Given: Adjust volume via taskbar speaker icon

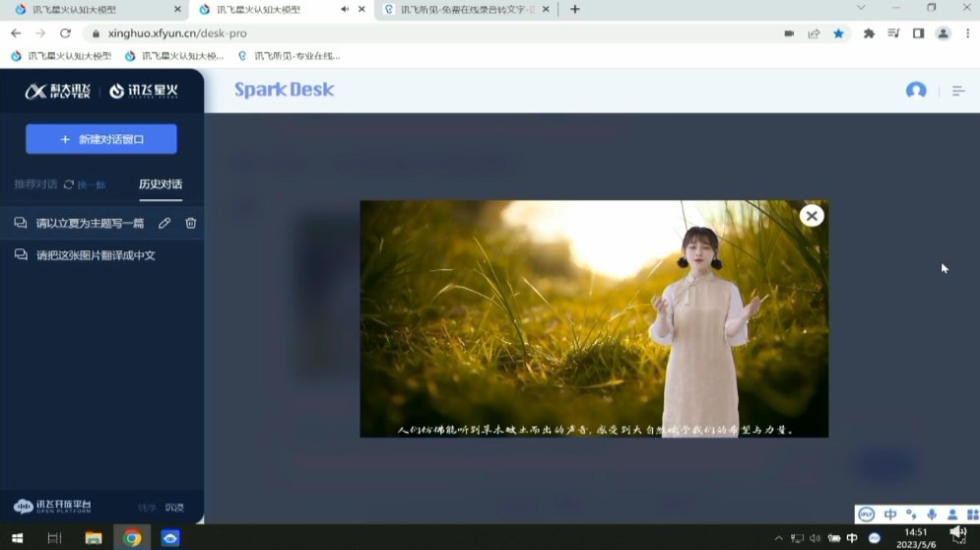Looking at the screenshot, I should (815, 538).
